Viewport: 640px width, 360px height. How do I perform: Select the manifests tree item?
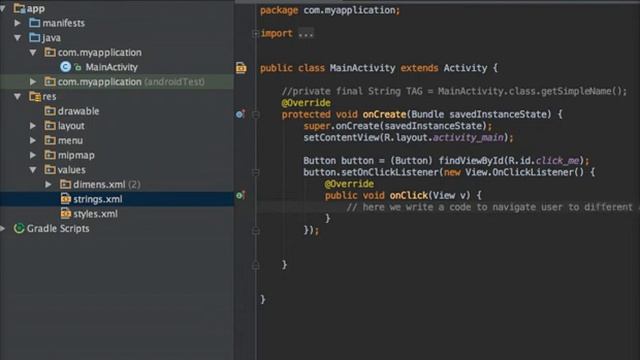pos(64,23)
